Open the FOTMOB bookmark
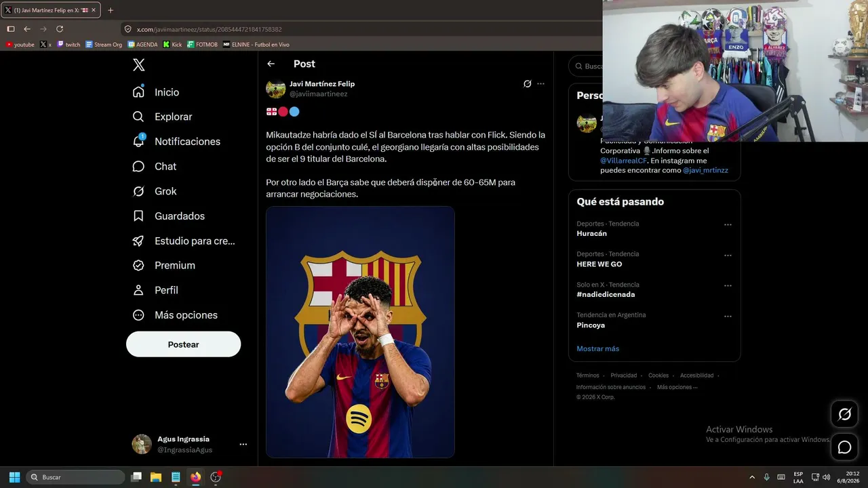 pos(202,45)
